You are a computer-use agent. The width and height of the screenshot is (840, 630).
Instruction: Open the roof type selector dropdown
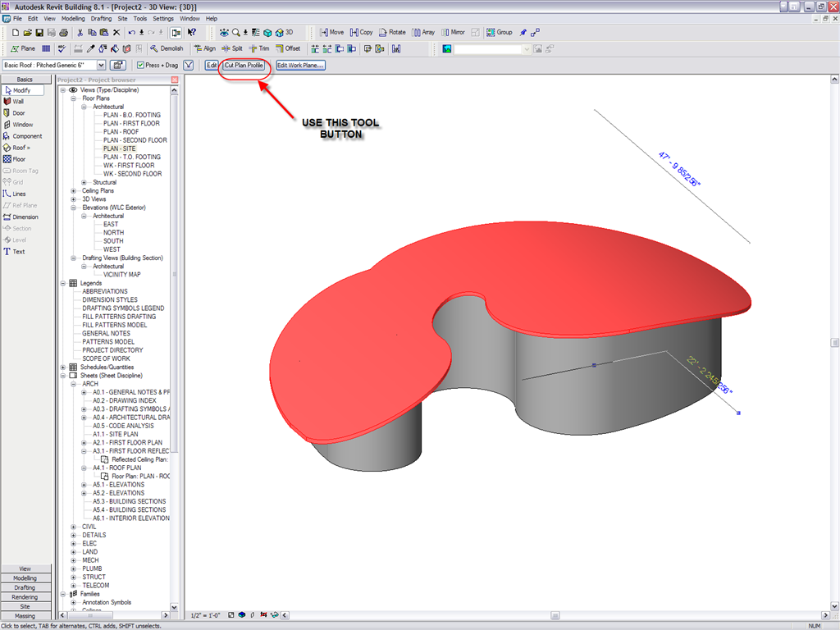pyautogui.click(x=101, y=65)
